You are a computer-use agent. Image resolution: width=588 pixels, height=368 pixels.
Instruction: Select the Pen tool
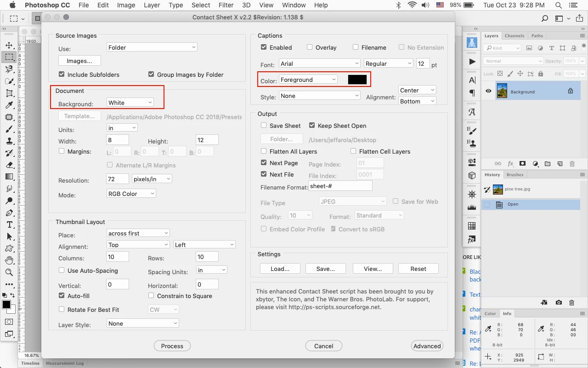pyautogui.click(x=9, y=213)
